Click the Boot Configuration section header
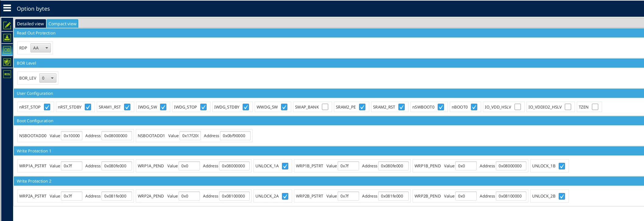The image size is (644, 221). click(329, 121)
